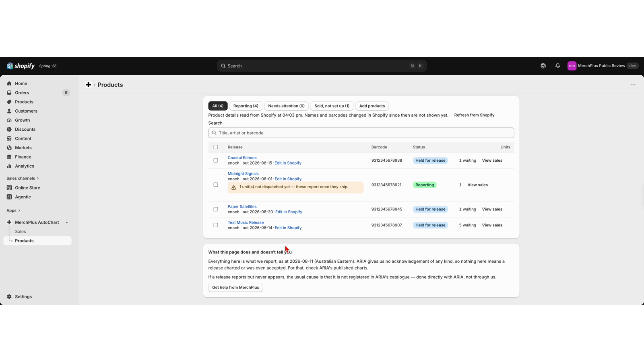Click the Spring '26 edition label

[x=48, y=66]
